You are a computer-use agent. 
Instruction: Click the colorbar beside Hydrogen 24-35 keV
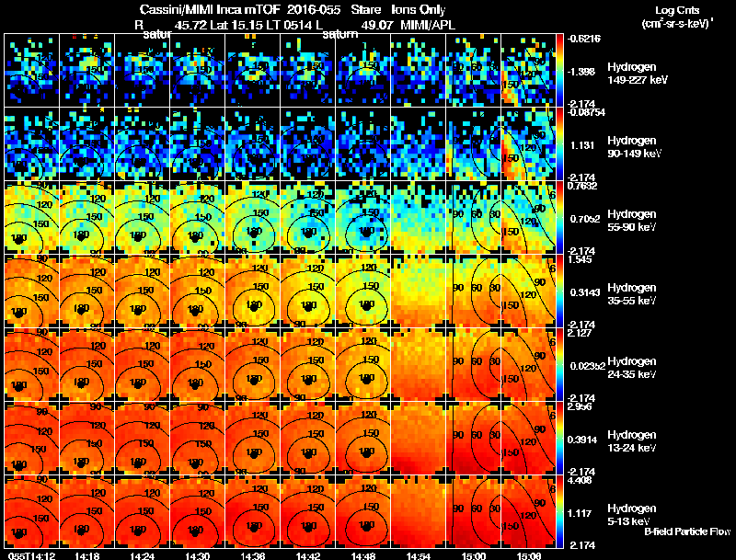click(559, 364)
